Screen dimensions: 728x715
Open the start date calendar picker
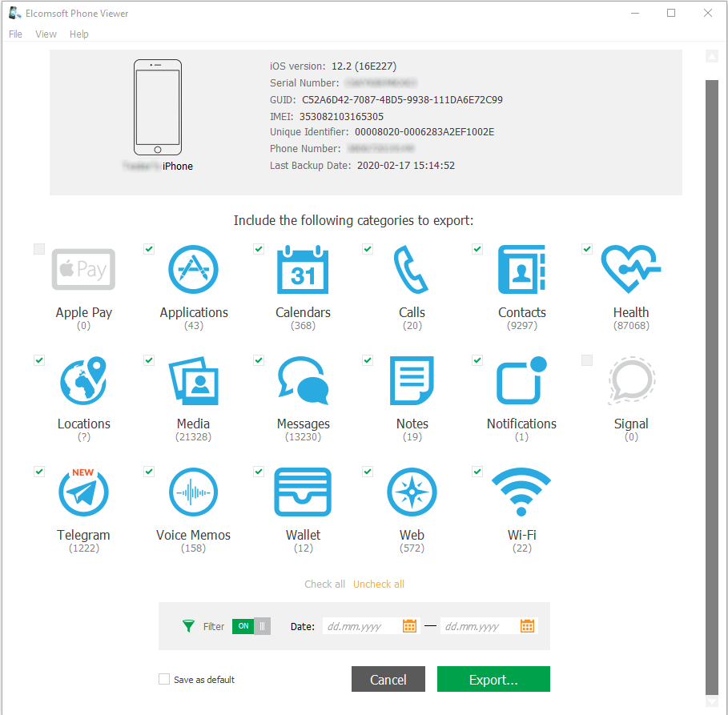[x=409, y=625]
